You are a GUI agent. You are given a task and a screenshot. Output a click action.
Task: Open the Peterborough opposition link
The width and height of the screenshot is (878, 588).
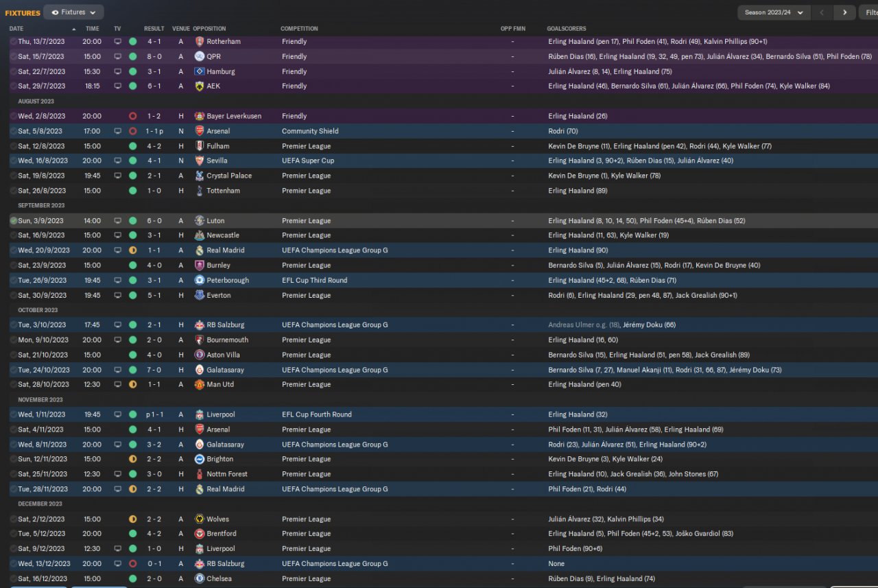coord(228,281)
